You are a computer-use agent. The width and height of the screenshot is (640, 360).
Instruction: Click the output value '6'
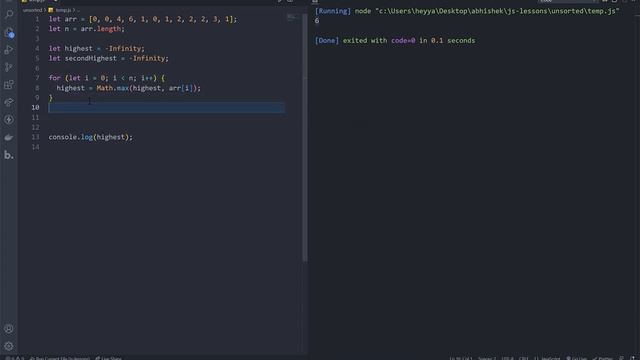317,21
